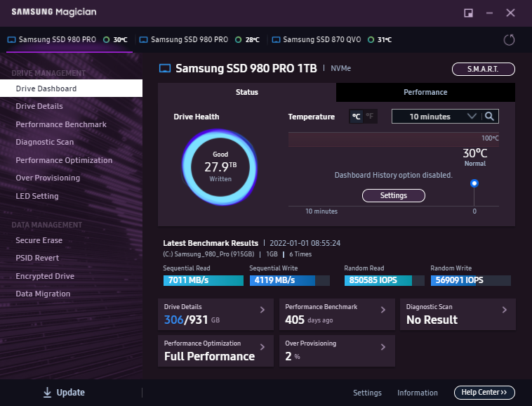Click the Sequential Read 7011 MB/s bar
Image resolution: width=532 pixels, height=406 pixels.
(204, 280)
